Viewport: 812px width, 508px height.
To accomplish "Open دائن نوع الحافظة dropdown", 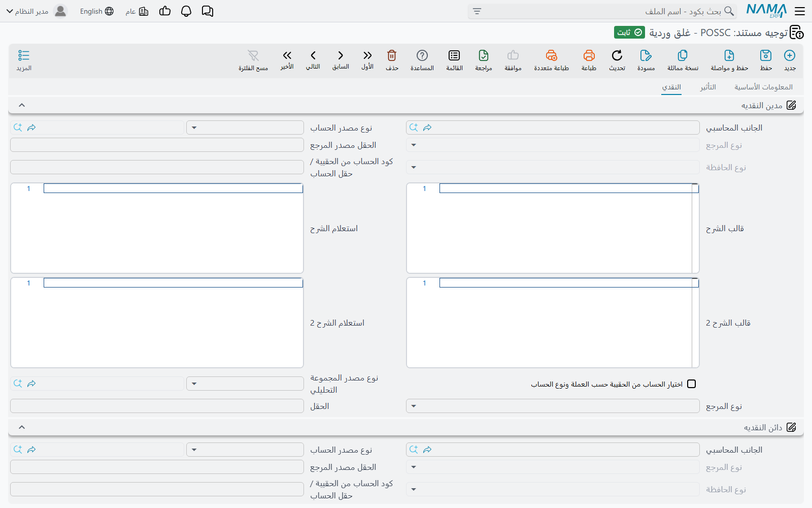I will click(553, 489).
